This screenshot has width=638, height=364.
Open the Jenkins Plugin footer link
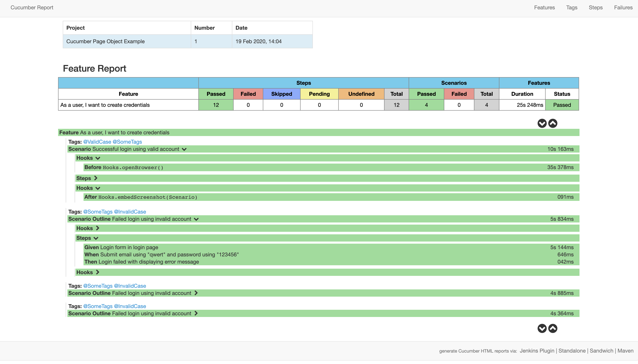[537, 351]
